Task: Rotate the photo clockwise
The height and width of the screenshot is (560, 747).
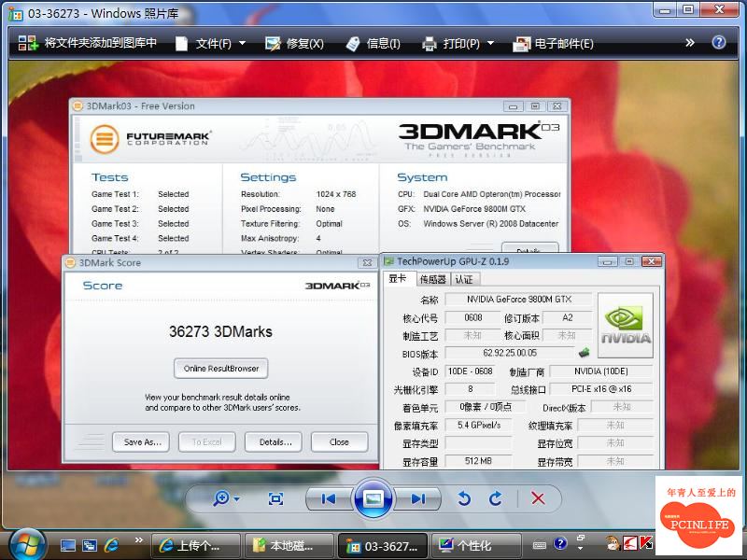Action: pyautogui.click(x=496, y=498)
